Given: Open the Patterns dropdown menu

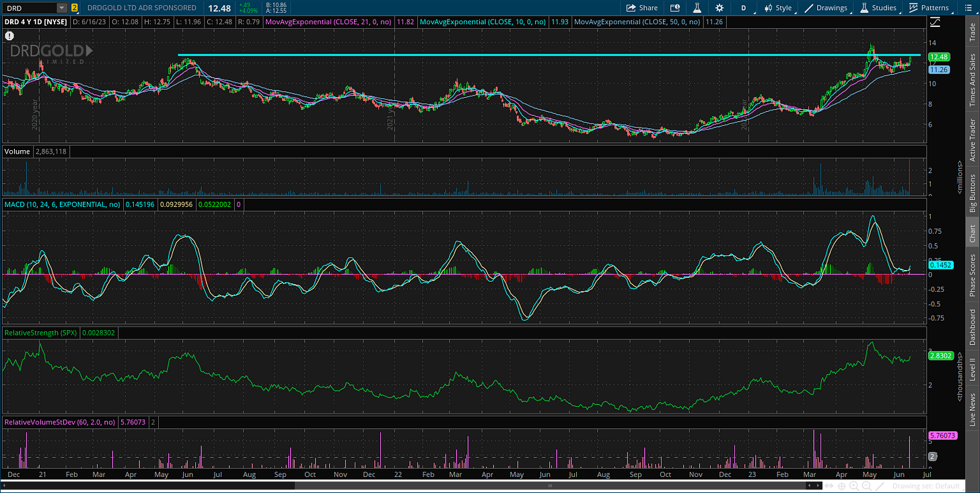Looking at the screenshot, I should click(929, 8).
